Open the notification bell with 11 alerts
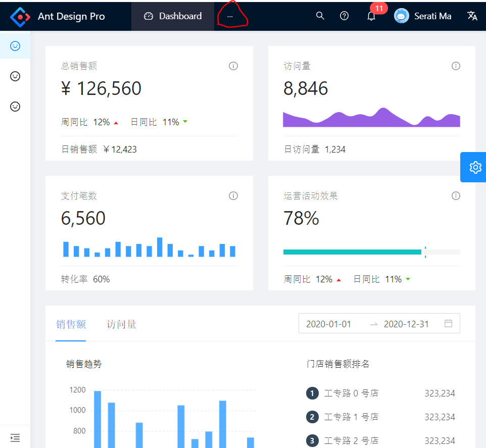 (371, 17)
